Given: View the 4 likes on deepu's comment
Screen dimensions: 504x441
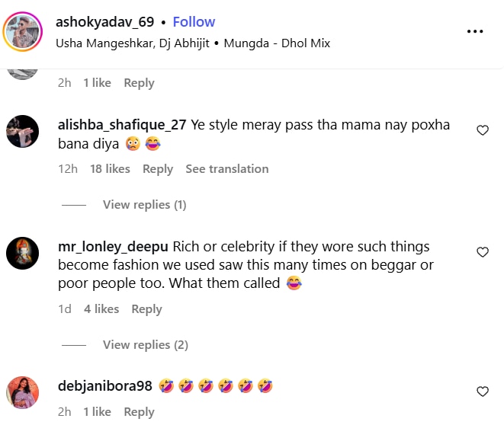Looking at the screenshot, I should coord(101,309).
